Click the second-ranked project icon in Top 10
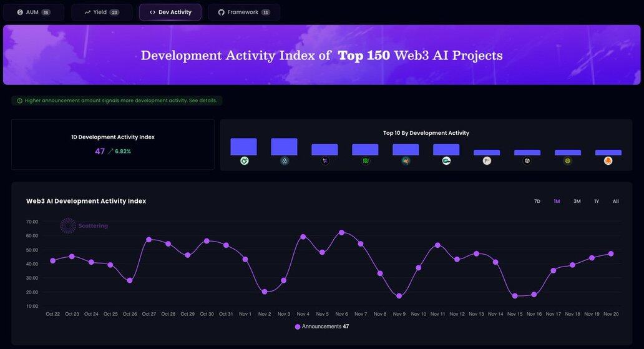Screen dimensions: 644x349 pos(285,161)
